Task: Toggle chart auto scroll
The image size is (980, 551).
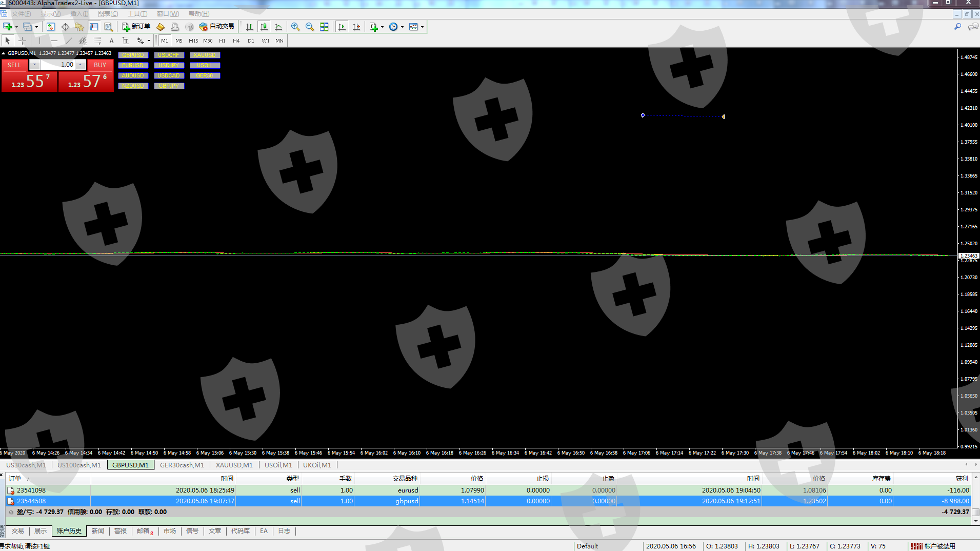Action: point(342,27)
